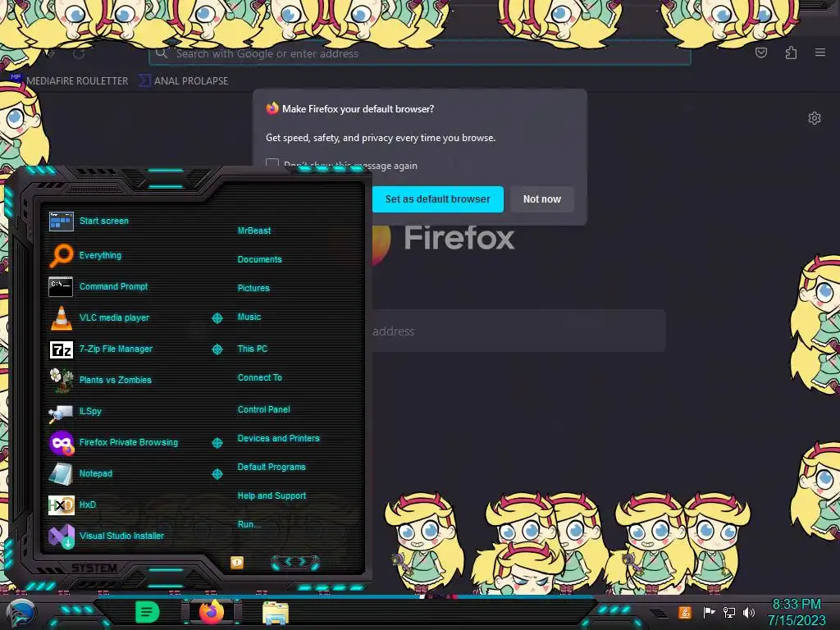The width and height of the screenshot is (840, 630).
Task: Click Set as default browser button
Action: (x=438, y=199)
